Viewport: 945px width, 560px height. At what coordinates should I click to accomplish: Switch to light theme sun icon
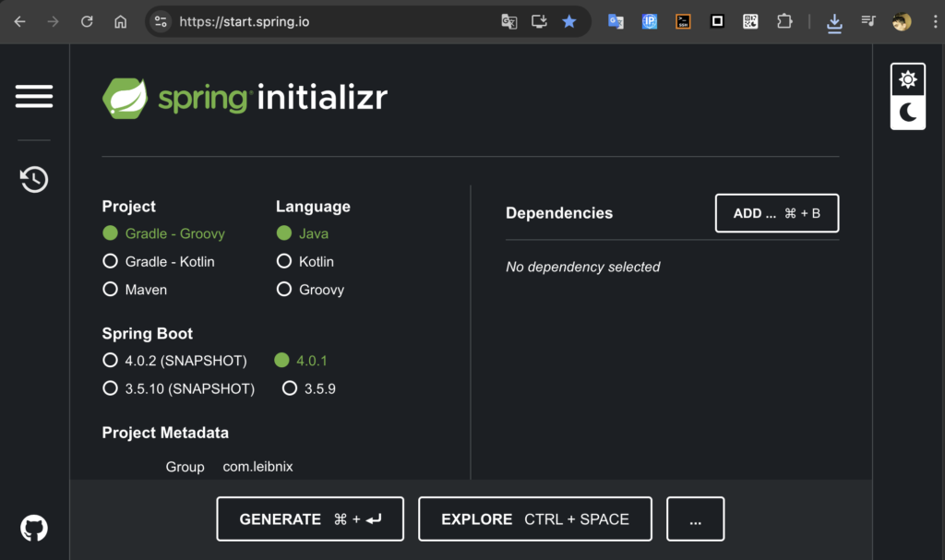click(x=908, y=80)
